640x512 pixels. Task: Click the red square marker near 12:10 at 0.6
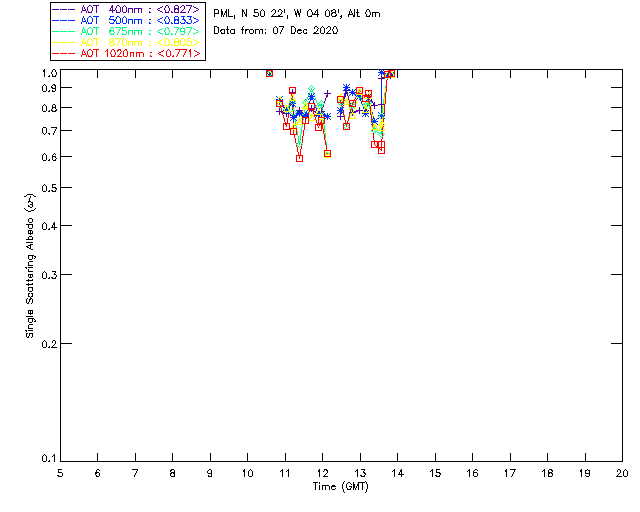point(327,154)
